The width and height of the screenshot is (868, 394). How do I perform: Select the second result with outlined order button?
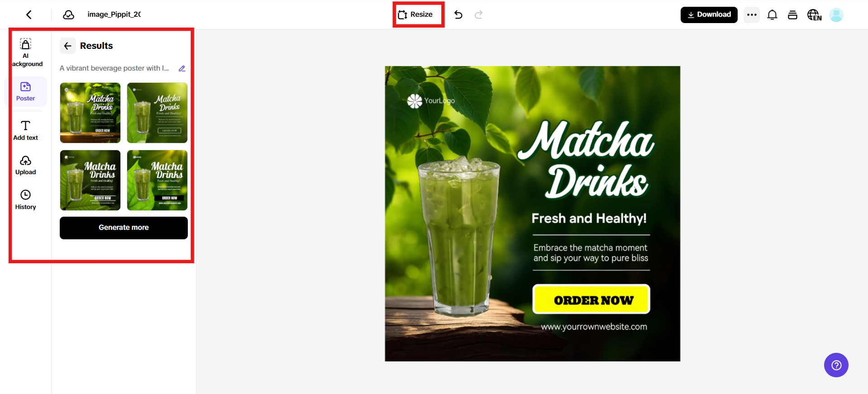157,113
